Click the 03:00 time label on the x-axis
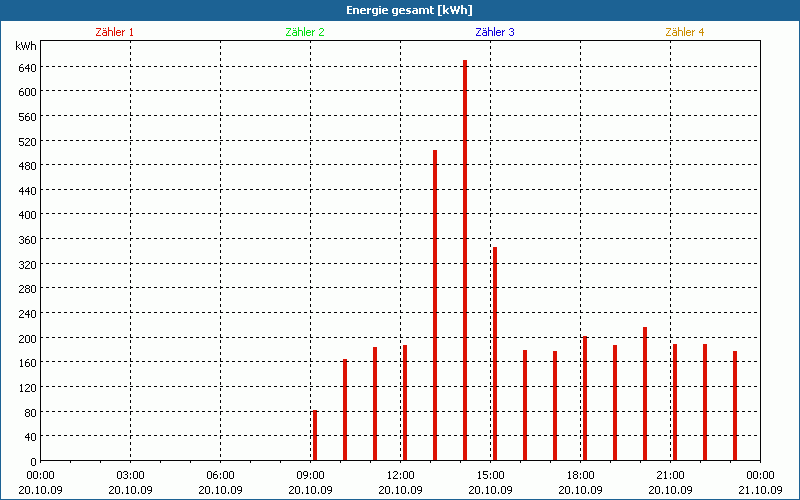This screenshot has width=800, height=500. 131,476
